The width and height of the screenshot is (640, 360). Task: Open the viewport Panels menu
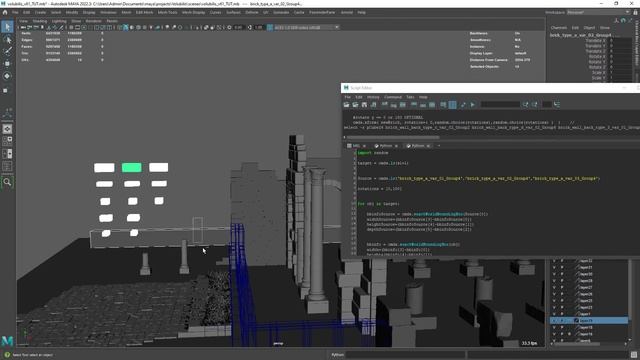pos(112,21)
